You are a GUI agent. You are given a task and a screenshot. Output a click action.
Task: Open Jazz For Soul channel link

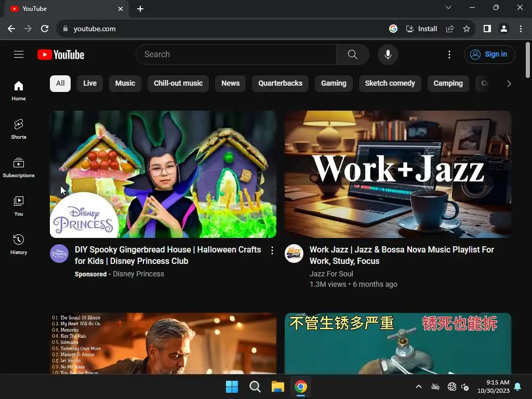click(x=331, y=274)
